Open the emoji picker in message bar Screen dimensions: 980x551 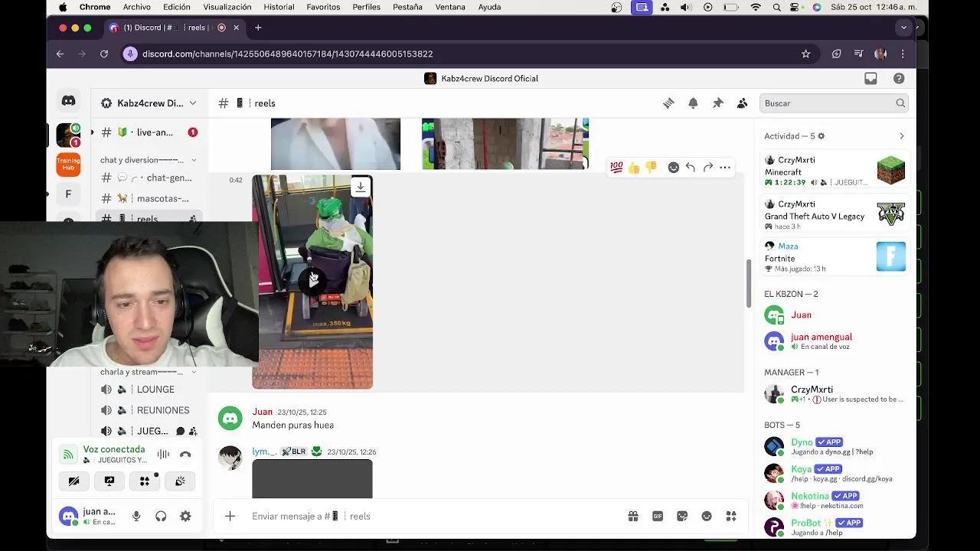(x=707, y=517)
